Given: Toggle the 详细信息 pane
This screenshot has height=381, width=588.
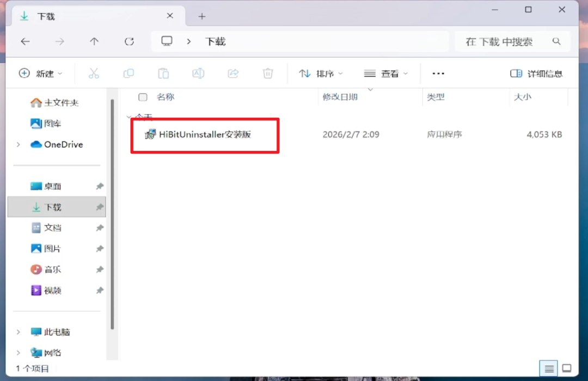Looking at the screenshot, I should [536, 74].
